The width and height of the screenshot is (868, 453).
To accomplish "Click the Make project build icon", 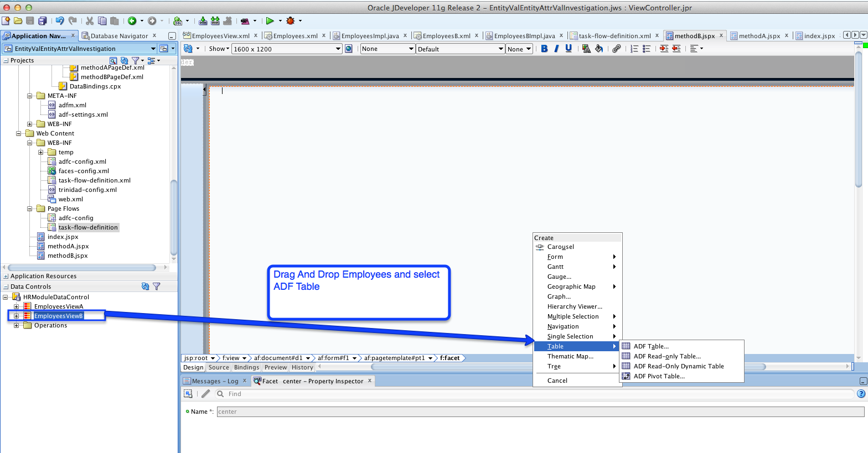I will tap(203, 21).
